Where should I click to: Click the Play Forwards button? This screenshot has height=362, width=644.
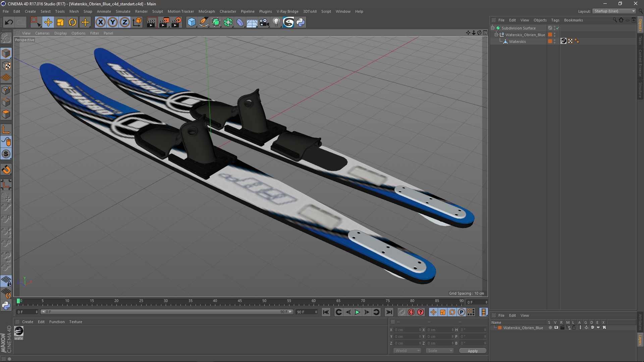point(357,312)
